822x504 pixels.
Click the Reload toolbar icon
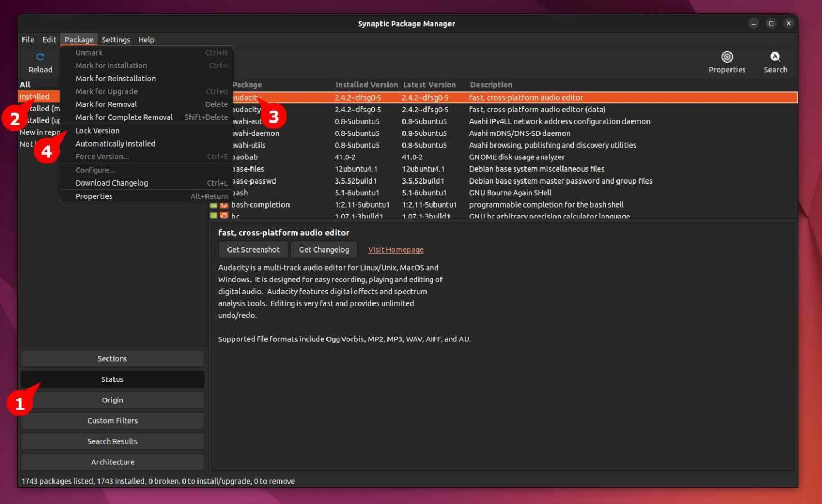click(40, 57)
